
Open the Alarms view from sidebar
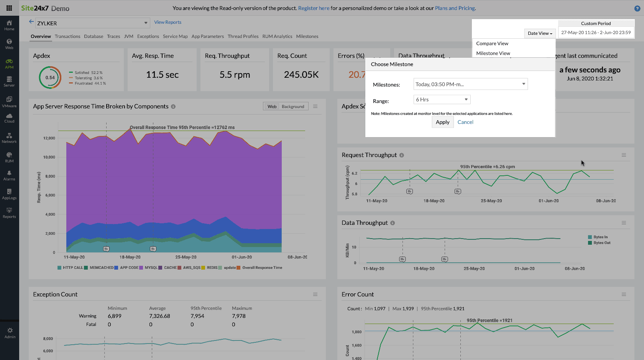(x=9, y=175)
